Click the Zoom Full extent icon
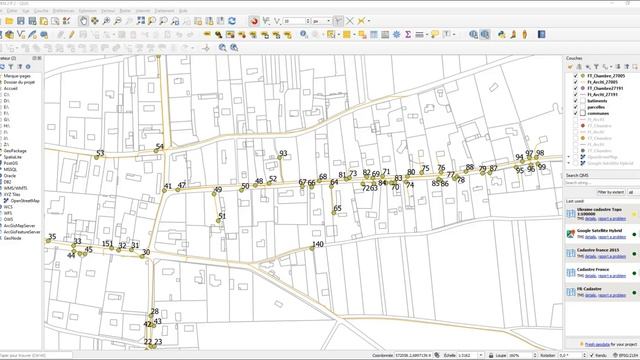640x360 pixels. (x=141, y=21)
